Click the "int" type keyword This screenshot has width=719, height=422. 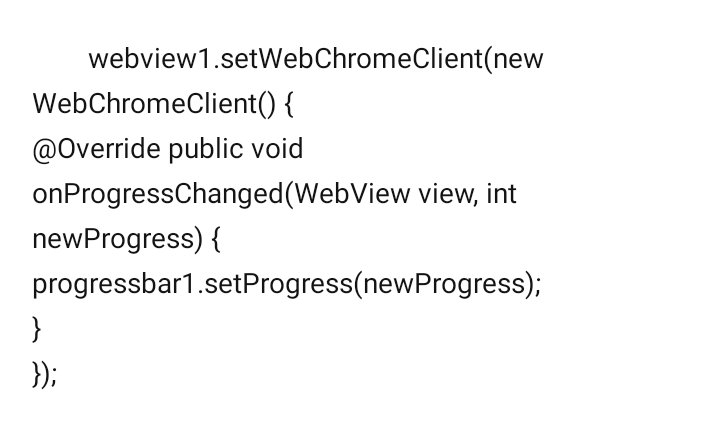501,194
